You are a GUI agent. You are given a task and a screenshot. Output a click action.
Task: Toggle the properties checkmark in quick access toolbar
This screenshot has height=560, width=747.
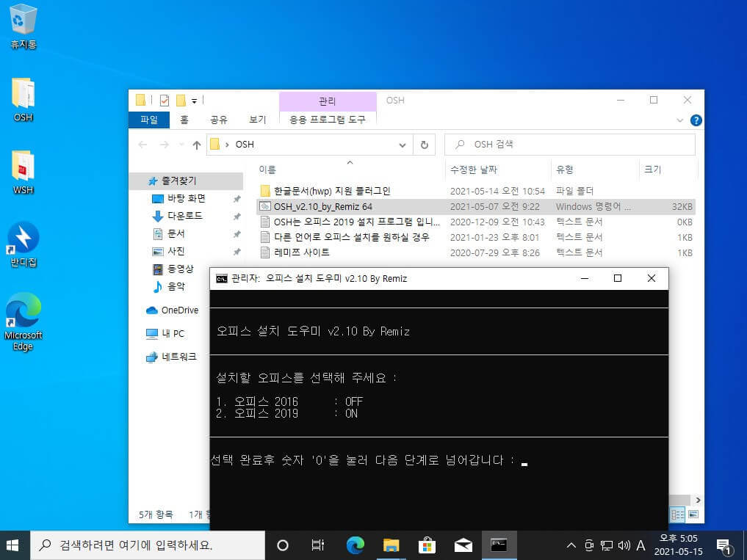165,101
